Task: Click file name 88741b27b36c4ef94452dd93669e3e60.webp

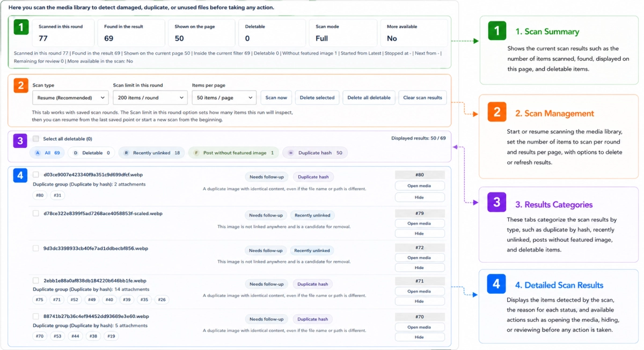Action: pos(96,316)
